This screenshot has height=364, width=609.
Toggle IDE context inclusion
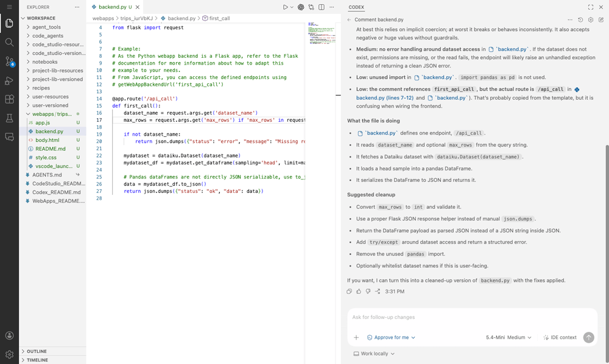point(560,337)
